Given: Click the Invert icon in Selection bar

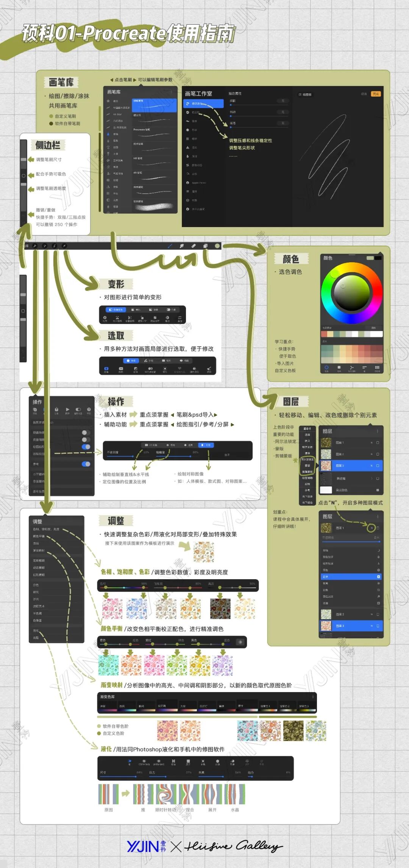Looking at the screenshot, I should tap(136, 368).
